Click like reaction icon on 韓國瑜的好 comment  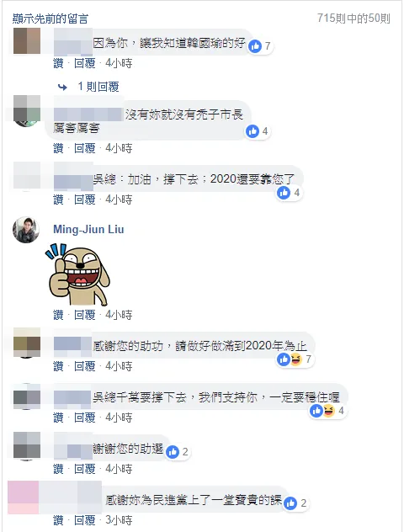click(255, 45)
